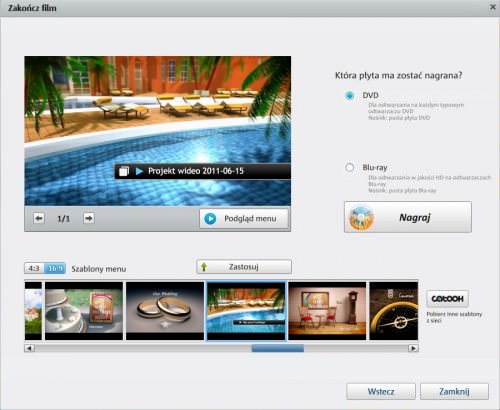Image resolution: width=500 pixels, height=410 pixels.
Task: Choose the swimming pool menu template
Action: point(246,311)
